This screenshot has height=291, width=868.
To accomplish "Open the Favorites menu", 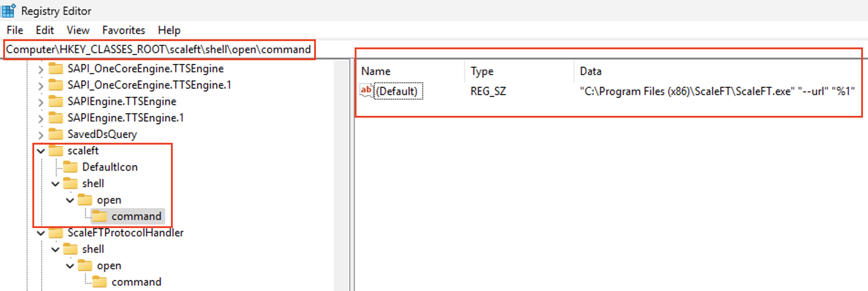I will coord(124,30).
